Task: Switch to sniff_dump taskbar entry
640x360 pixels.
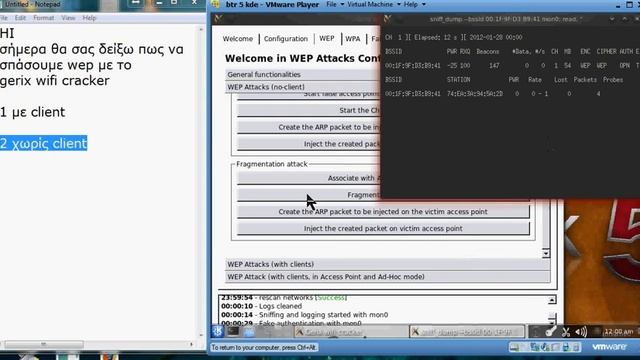Action: coord(467,332)
